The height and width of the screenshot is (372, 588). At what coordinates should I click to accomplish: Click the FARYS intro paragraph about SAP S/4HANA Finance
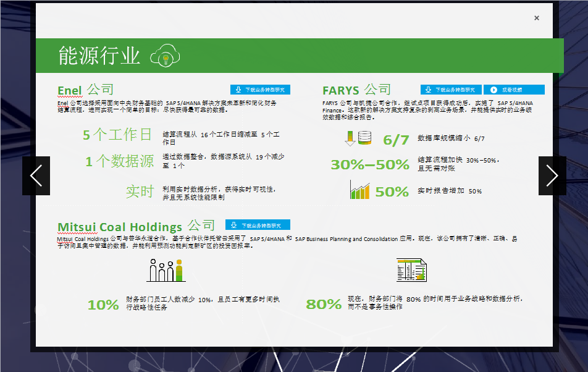click(427, 110)
